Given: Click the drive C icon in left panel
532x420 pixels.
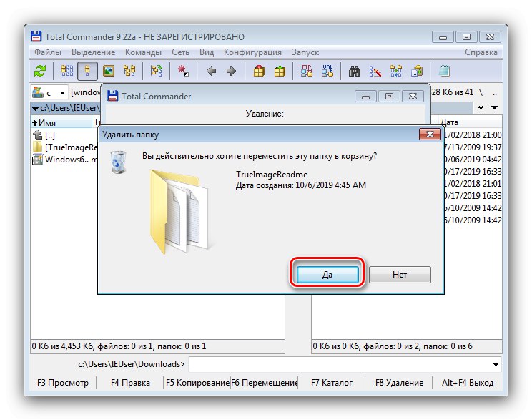Looking at the screenshot, I should click(37, 92).
